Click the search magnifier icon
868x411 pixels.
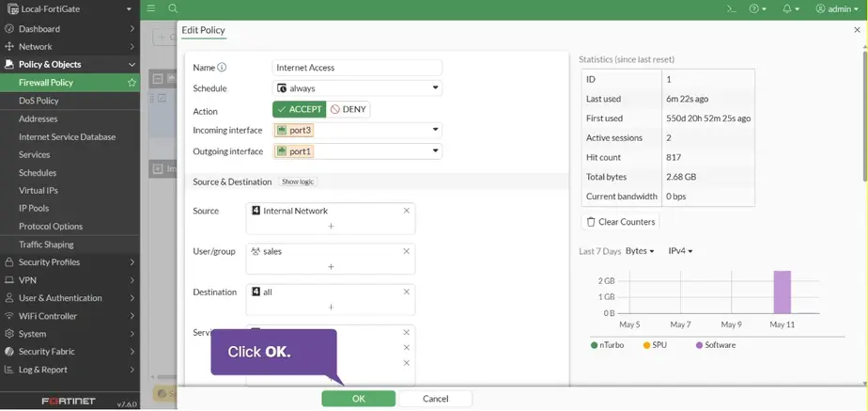coord(173,8)
